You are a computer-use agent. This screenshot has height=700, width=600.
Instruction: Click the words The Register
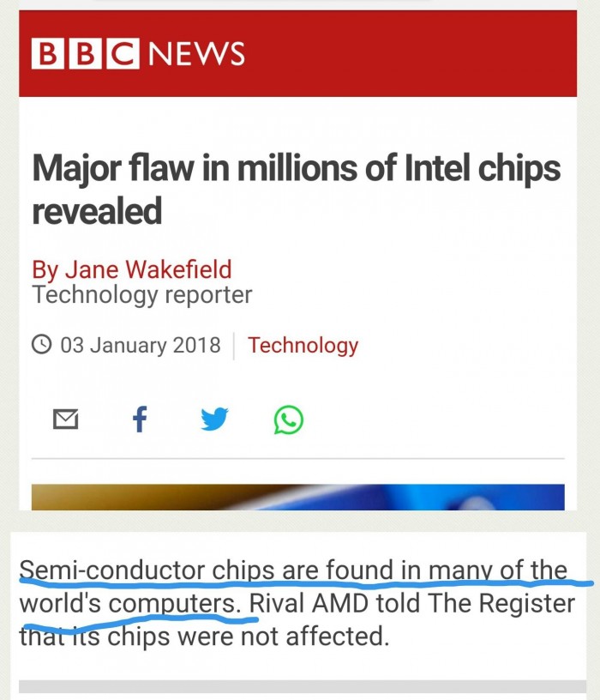click(x=501, y=604)
